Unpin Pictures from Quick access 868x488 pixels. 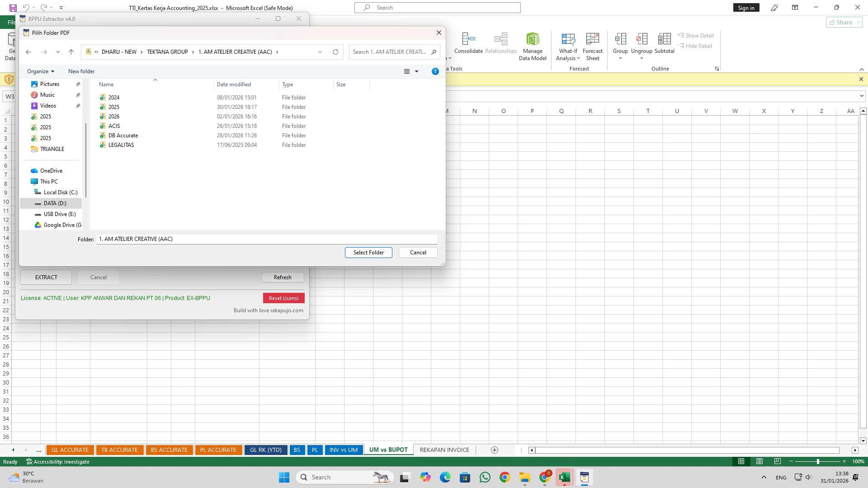pos(78,84)
